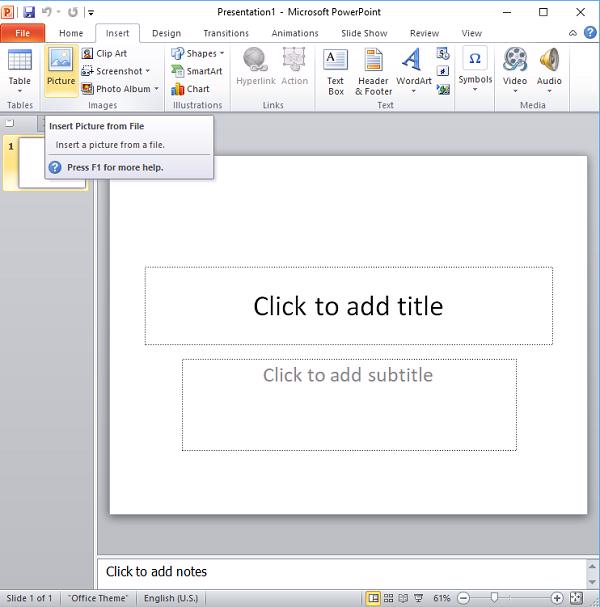Image resolution: width=600 pixels, height=607 pixels.
Task: Customize Quick Access Toolbar dropdown
Action: [91, 12]
